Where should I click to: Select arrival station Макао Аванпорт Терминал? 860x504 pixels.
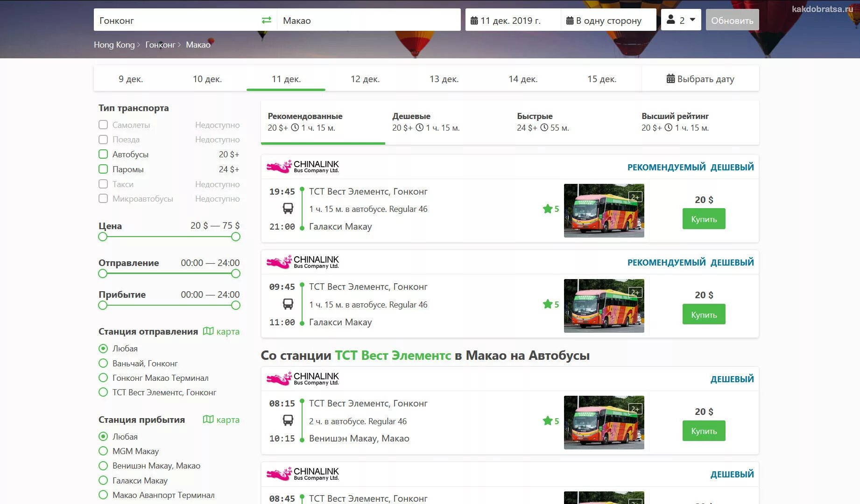point(103,495)
